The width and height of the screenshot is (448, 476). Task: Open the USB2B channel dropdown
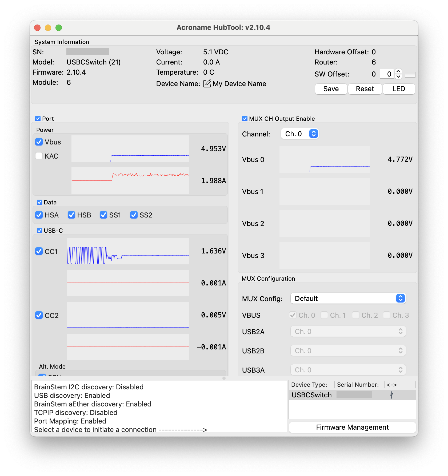coord(348,350)
